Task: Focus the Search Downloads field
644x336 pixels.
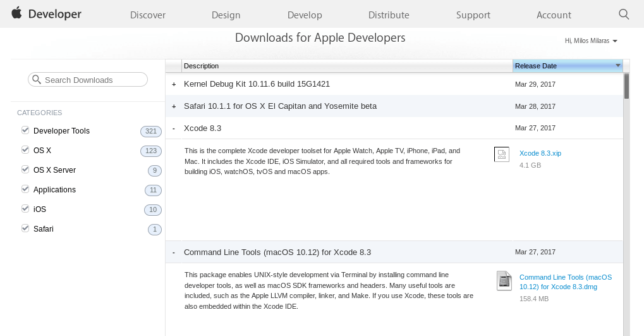Action: pos(87,79)
